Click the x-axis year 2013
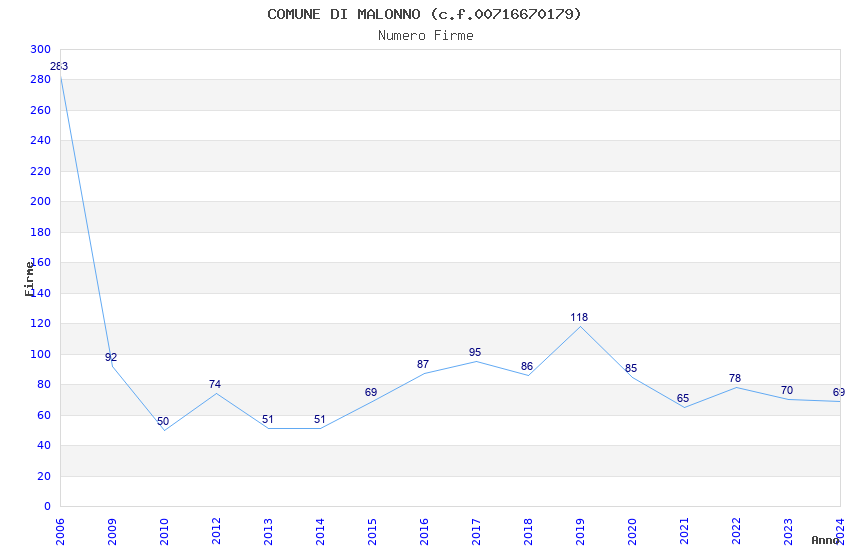Screen dimensions: 850x550 click(268, 532)
